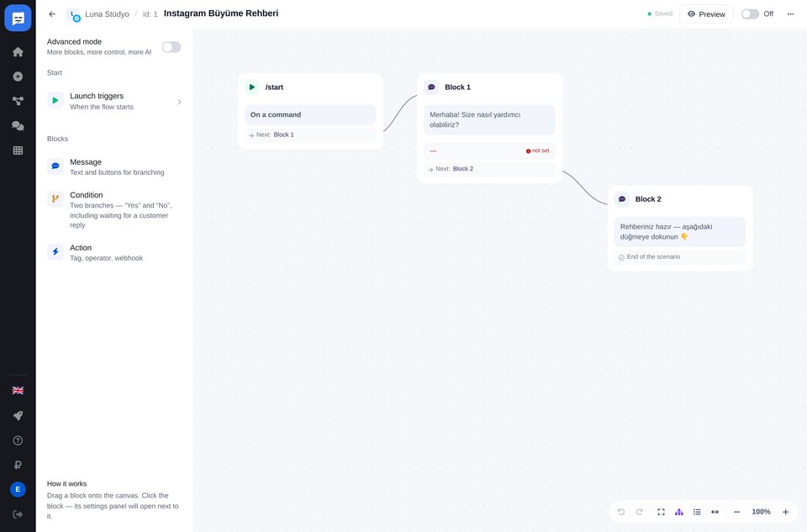807x532 pixels.
Task: Click the horizontal double-arrow icon
Action: click(715, 512)
